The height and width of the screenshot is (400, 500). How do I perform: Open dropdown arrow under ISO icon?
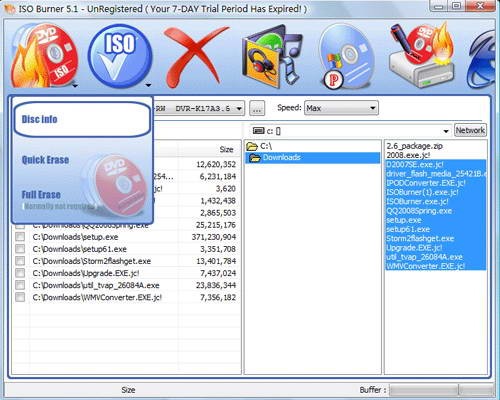tap(148, 85)
